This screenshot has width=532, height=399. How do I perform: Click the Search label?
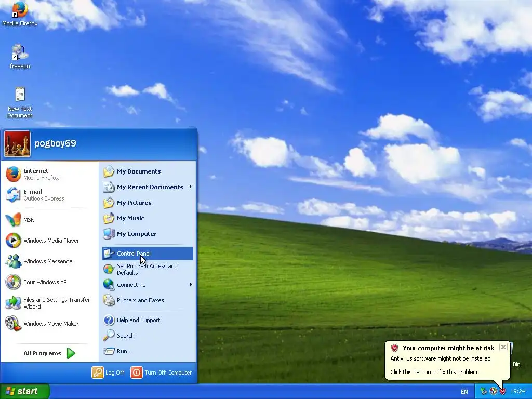tap(126, 336)
